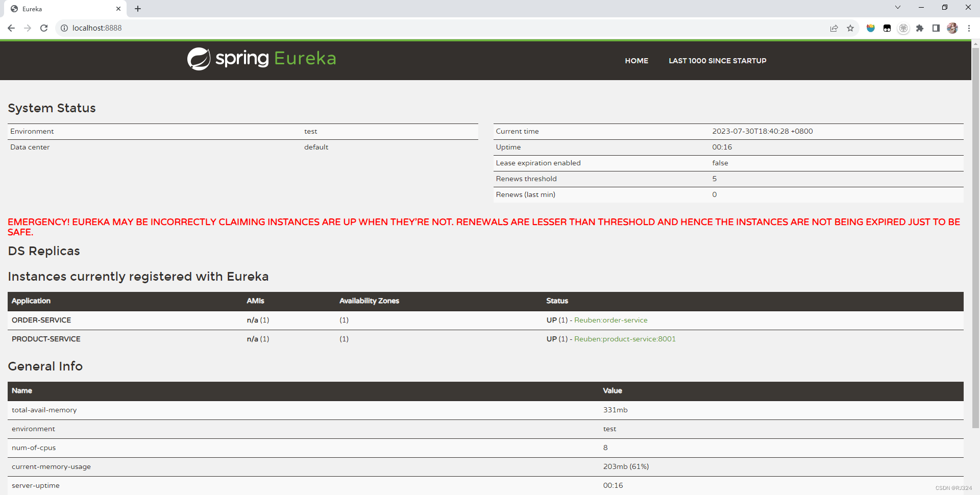Screen dimensions: 980x495
Task: Click the System Status heading
Action: [52, 108]
